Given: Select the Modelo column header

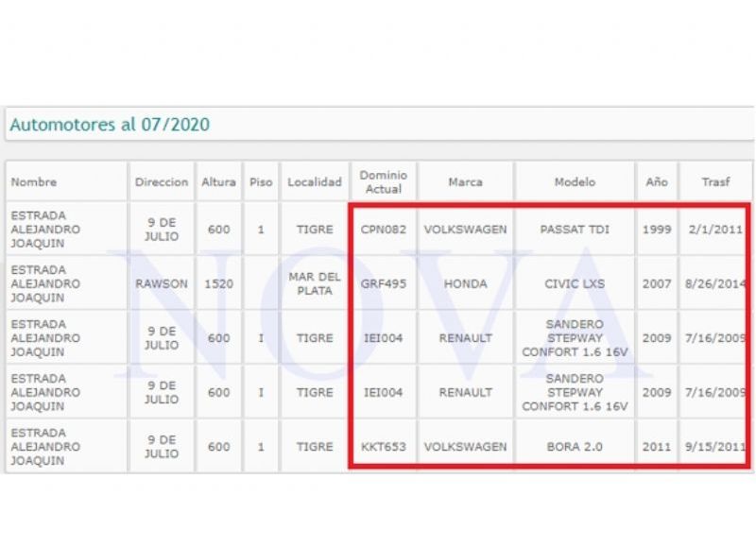Looking at the screenshot, I should [x=575, y=182].
